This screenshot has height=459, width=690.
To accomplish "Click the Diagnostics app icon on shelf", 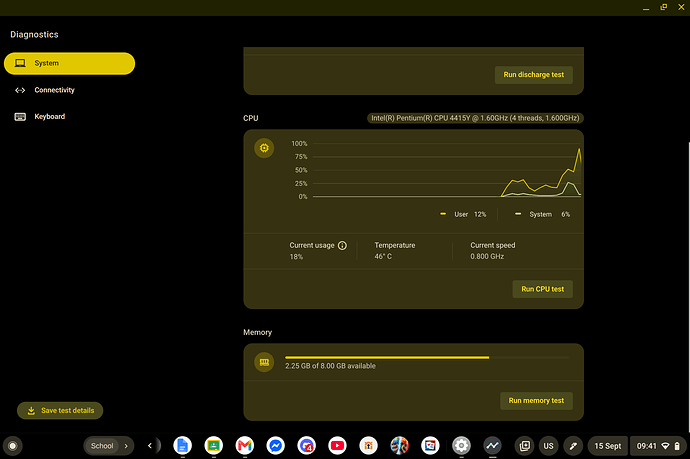I will pos(492,446).
